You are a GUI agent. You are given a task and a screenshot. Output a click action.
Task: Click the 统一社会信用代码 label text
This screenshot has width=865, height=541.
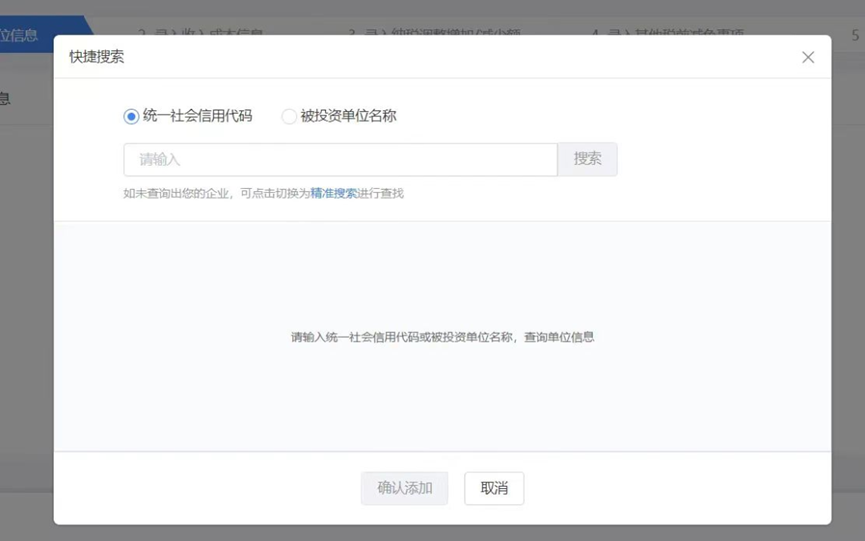click(x=197, y=116)
